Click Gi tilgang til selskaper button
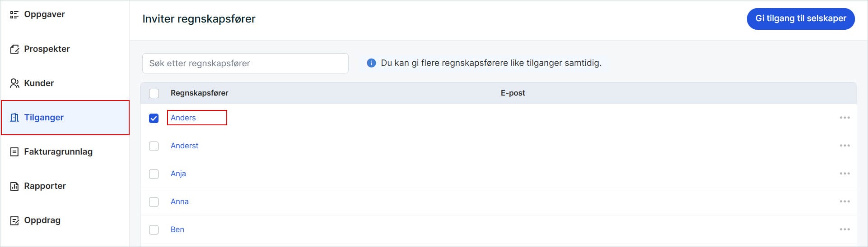This screenshot has height=247, width=868. tap(801, 18)
